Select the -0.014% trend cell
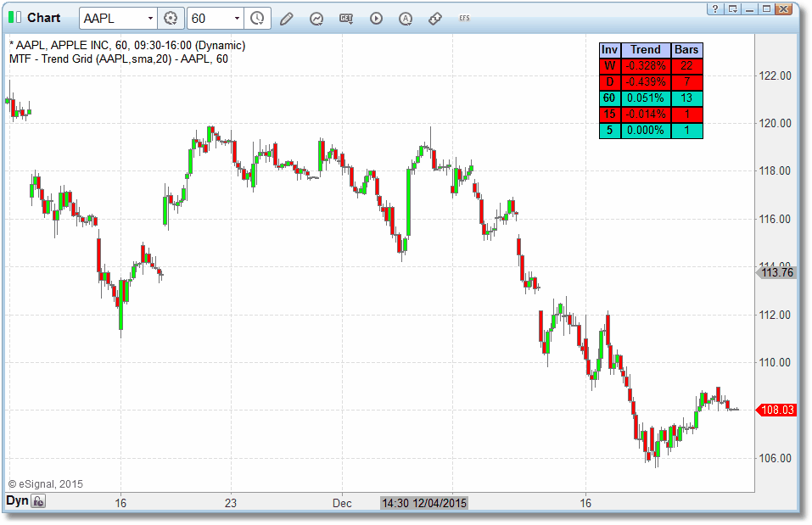 pyautogui.click(x=645, y=114)
